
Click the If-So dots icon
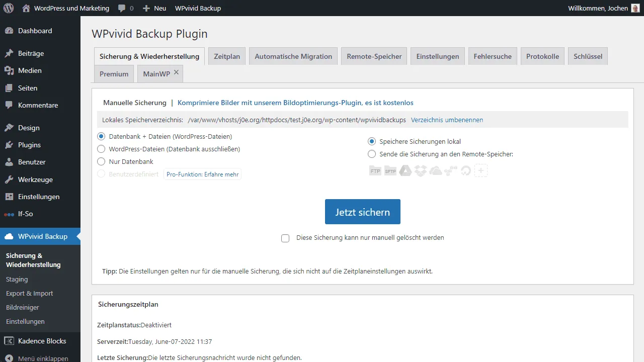9,214
